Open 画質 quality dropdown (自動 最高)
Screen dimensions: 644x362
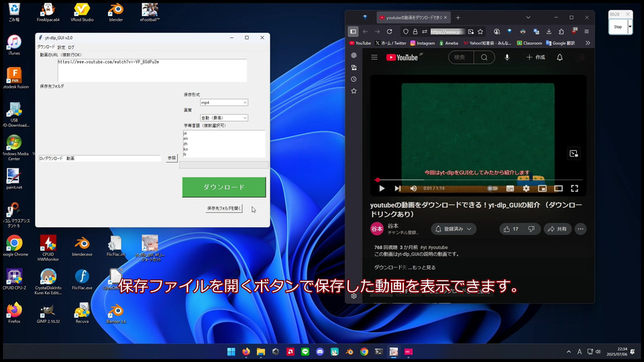[224, 118]
